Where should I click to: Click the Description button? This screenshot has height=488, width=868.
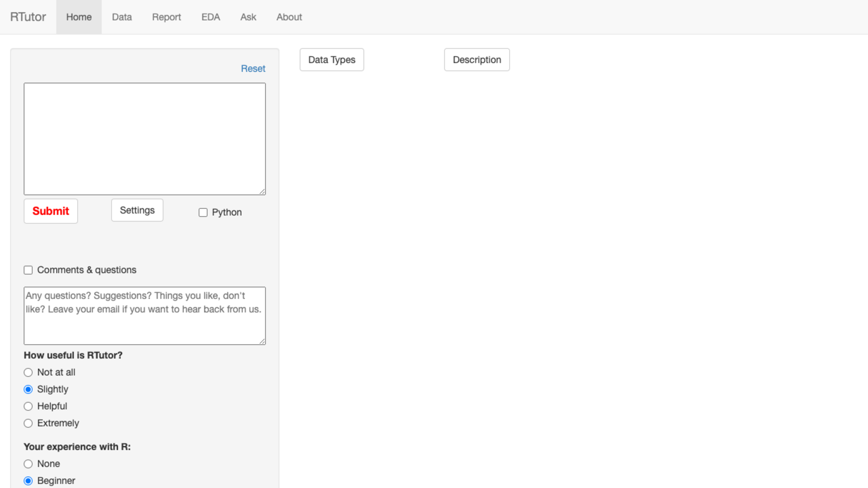click(x=476, y=60)
